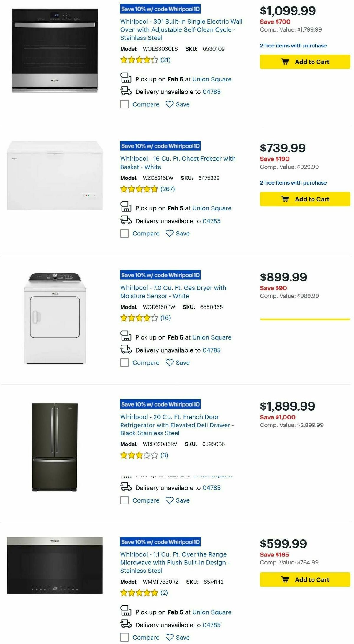354x644 pixels.
Task: Check the Compare box for the gas dryer
Action: pyautogui.click(x=124, y=363)
